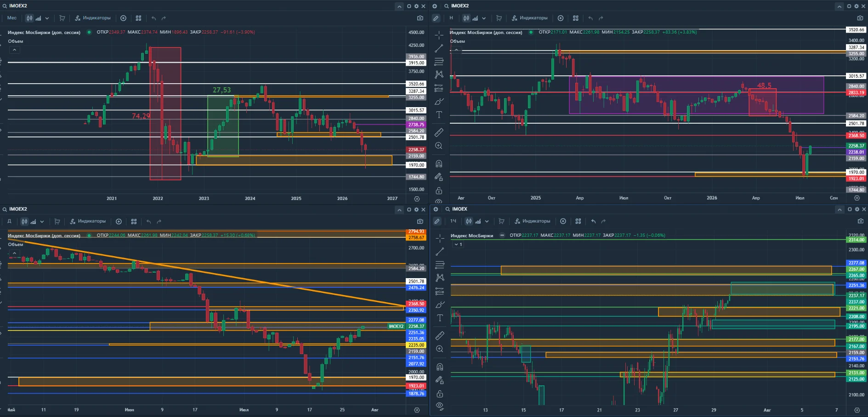Open Индикаторы in the weekly Н chart toolbar
This screenshot has width=868, height=417.
tap(530, 18)
